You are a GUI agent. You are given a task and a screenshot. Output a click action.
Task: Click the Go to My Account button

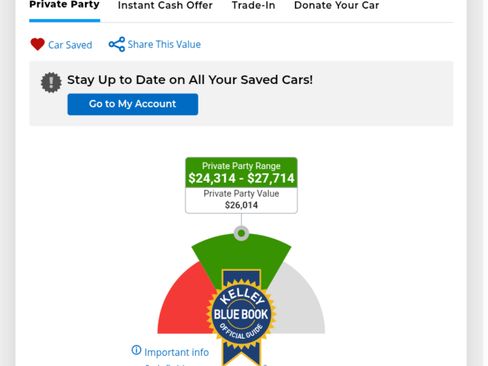pyautogui.click(x=133, y=104)
